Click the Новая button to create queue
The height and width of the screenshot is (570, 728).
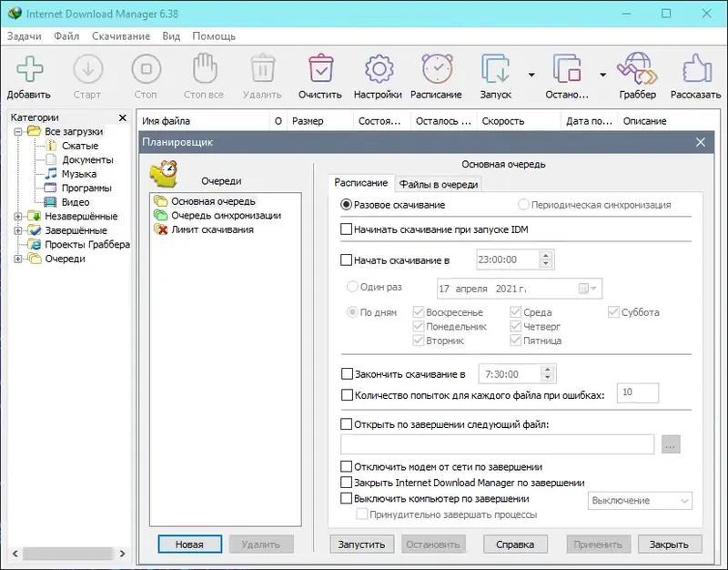188,544
